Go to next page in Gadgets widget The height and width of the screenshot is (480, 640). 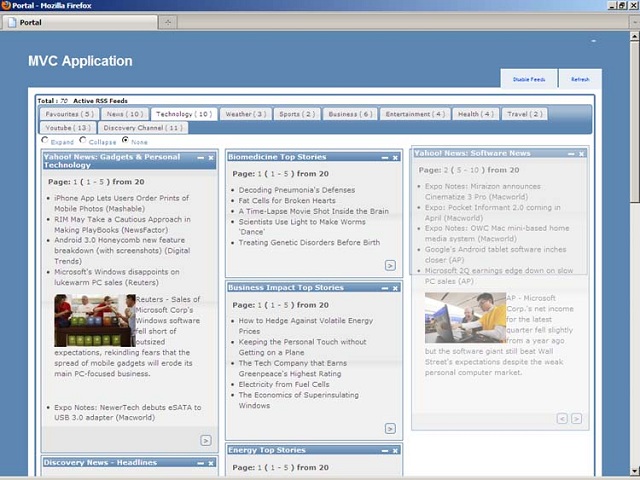(x=206, y=440)
